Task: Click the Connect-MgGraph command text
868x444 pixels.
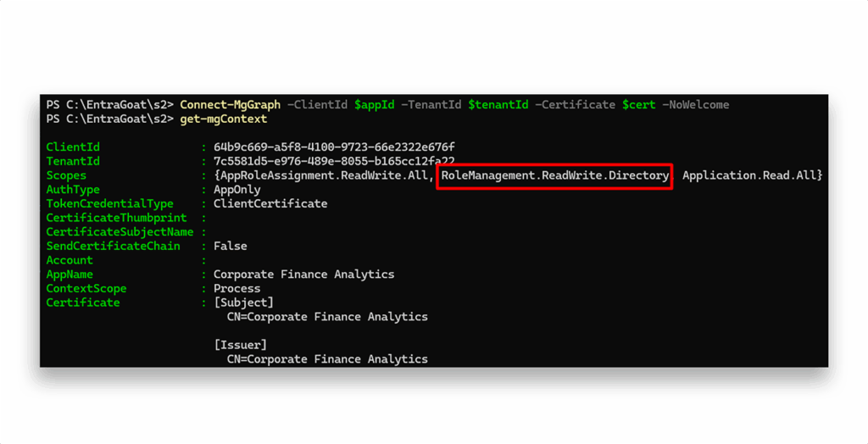Action: (231, 104)
